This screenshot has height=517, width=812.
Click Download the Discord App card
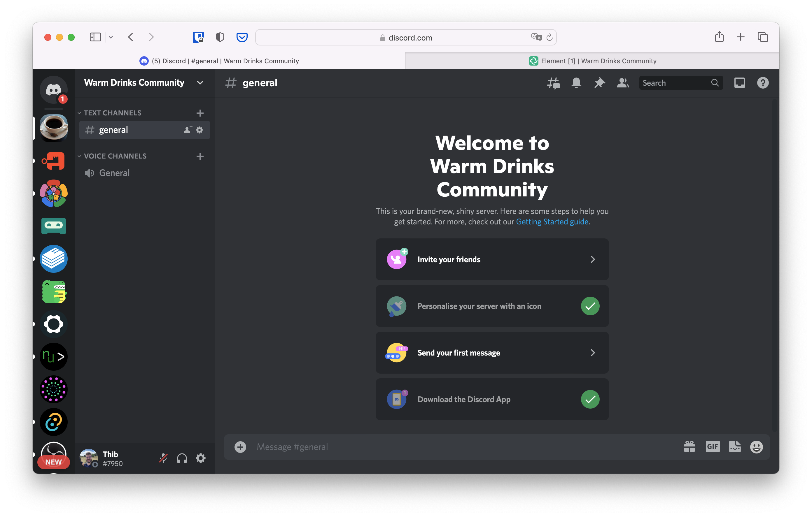pyautogui.click(x=492, y=399)
